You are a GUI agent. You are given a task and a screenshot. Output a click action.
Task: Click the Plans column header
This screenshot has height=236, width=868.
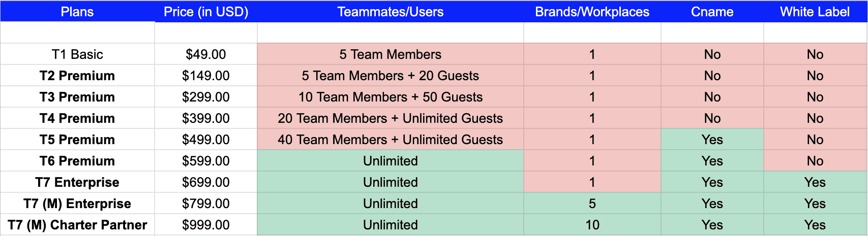point(77,12)
